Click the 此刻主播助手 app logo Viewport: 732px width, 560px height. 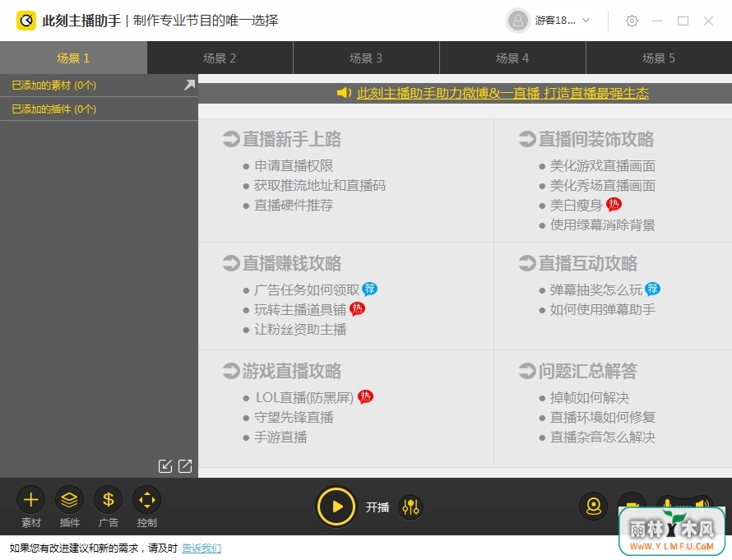point(26,21)
